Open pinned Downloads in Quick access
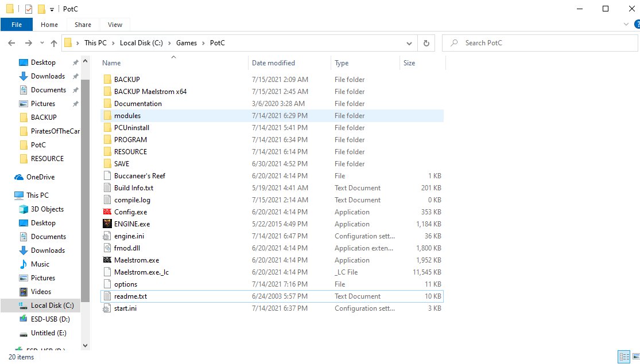 [48, 76]
